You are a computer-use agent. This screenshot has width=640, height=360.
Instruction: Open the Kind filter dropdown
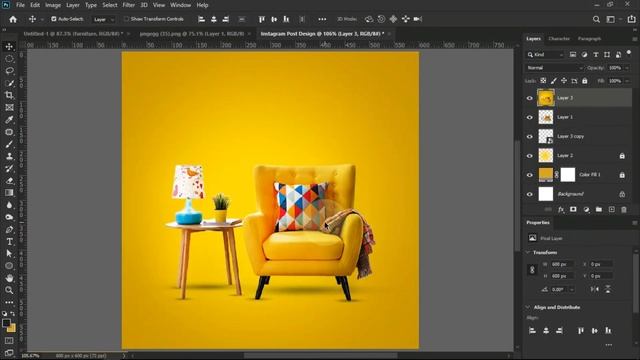coord(545,55)
